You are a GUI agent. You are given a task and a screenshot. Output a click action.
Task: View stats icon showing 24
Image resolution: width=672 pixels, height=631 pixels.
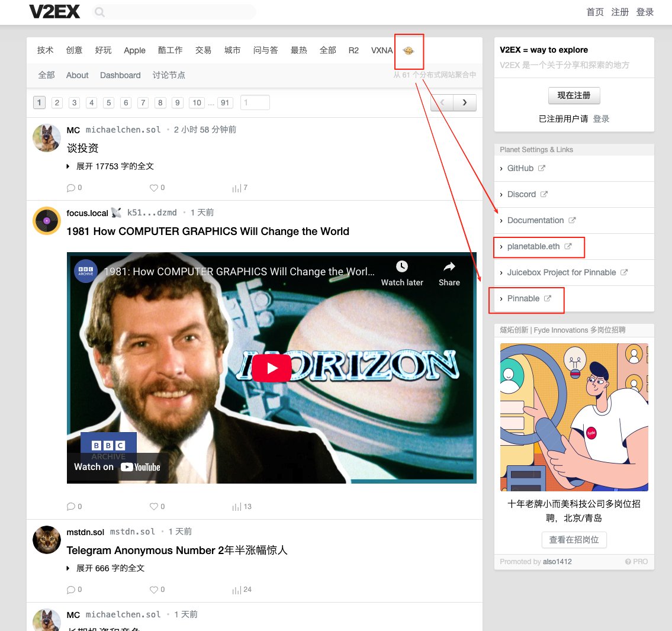tap(237, 590)
